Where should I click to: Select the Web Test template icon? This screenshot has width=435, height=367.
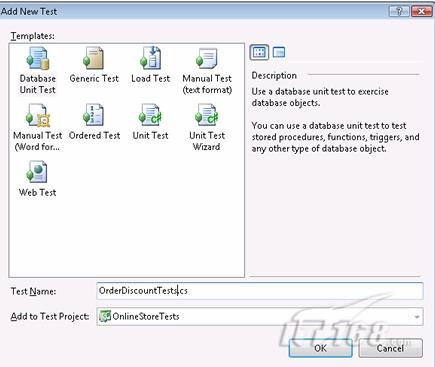pos(37,172)
